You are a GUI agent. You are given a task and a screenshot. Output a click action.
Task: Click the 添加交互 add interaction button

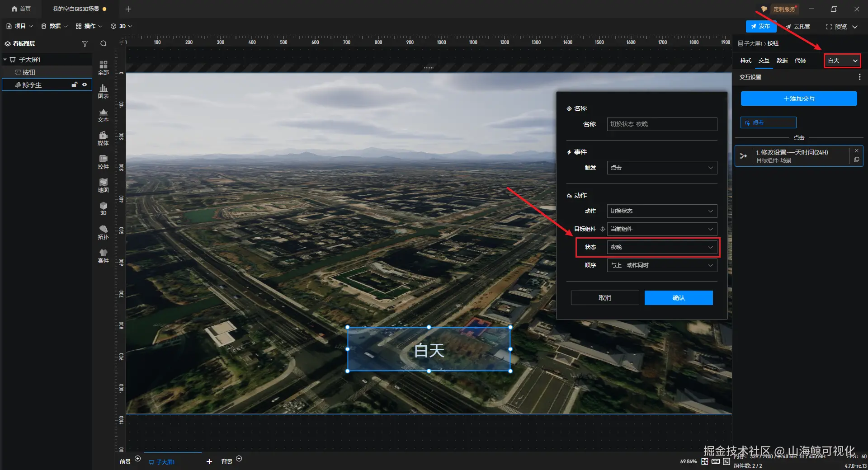click(x=799, y=99)
